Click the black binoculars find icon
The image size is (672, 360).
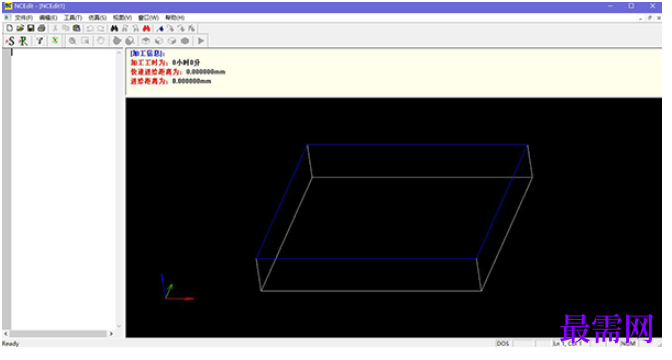[114, 28]
